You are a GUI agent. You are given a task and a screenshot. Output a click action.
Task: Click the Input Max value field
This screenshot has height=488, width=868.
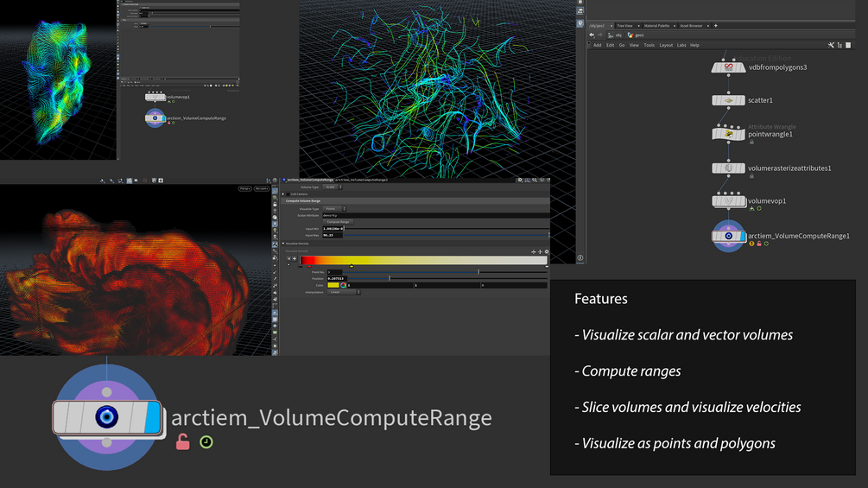[x=333, y=235]
